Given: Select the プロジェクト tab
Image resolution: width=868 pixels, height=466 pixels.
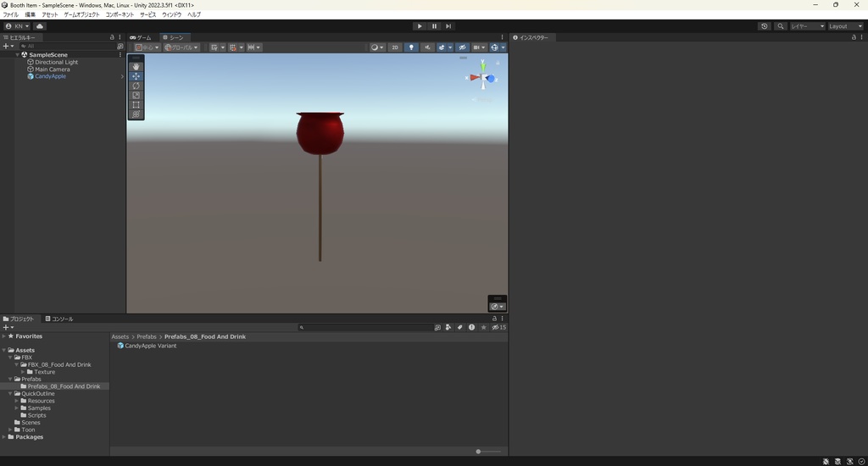Looking at the screenshot, I should [19, 319].
